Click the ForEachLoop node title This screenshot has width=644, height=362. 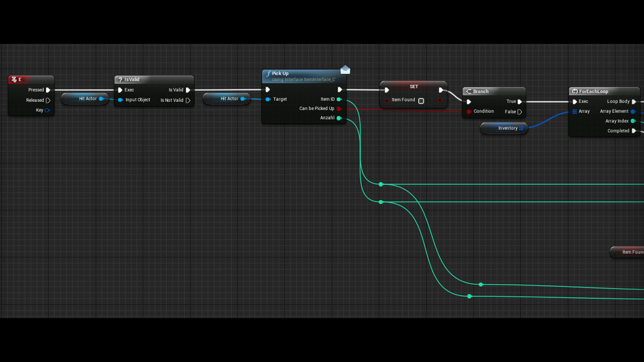(x=593, y=91)
